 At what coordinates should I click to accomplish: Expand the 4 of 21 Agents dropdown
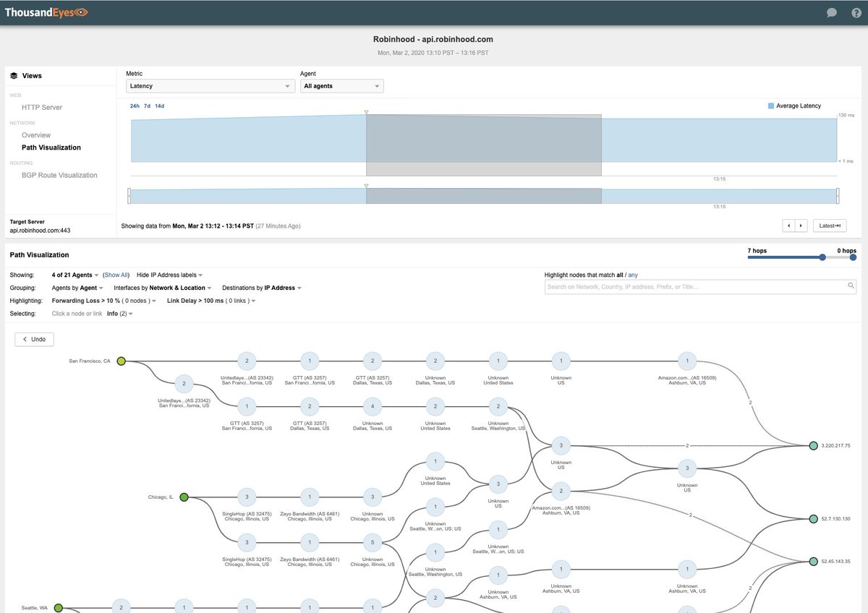(x=75, y=275)
